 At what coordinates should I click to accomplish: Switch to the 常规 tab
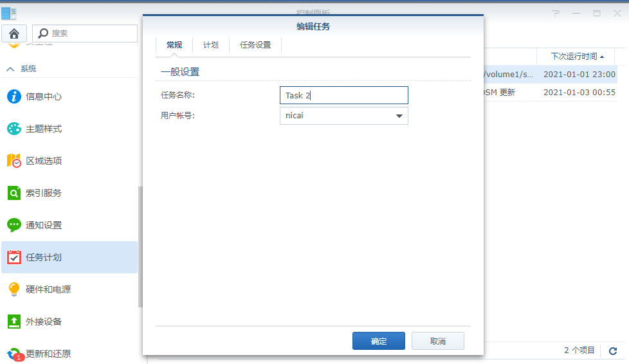174,45
